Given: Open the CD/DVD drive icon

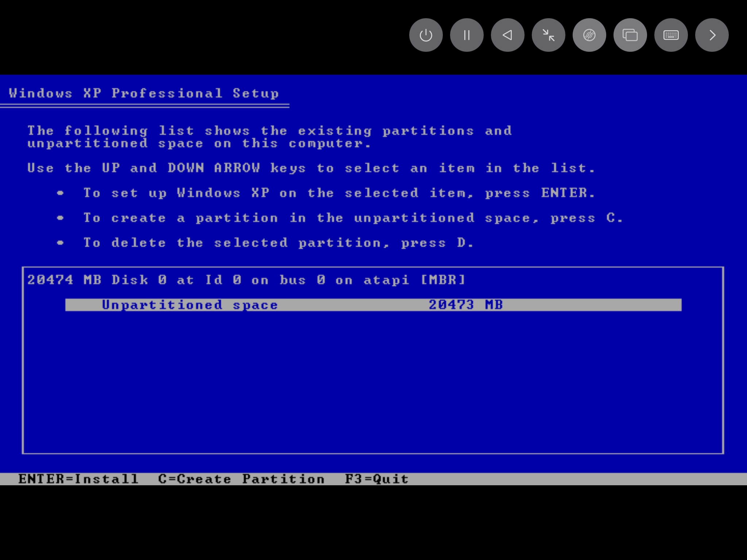Looking at the screenshot, I should 589,35.
